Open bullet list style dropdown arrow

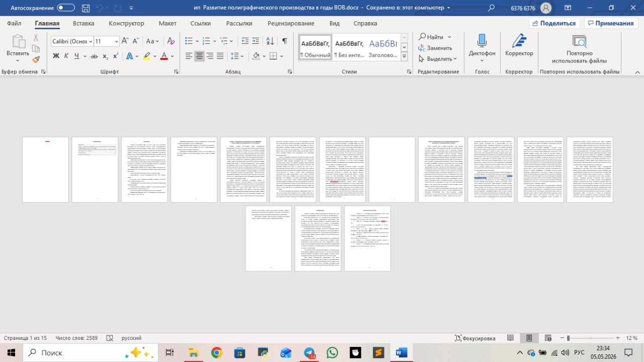click(x=198, y=41)
